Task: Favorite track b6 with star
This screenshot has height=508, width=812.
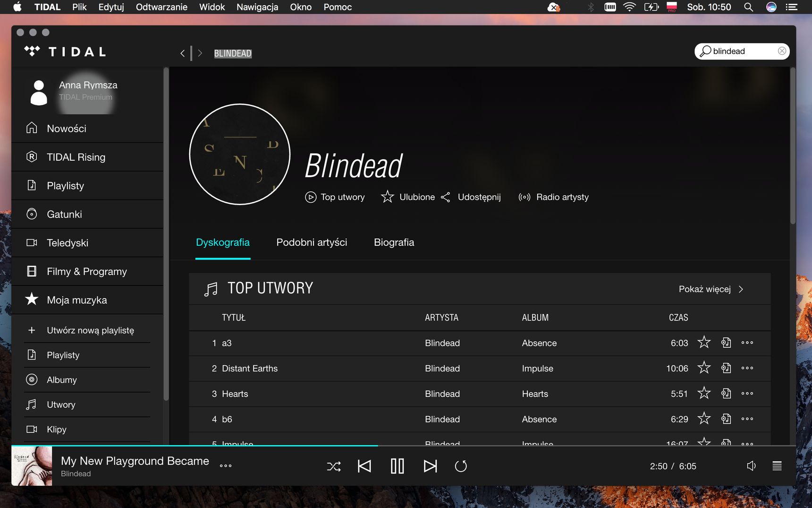Action: [704, 419]
